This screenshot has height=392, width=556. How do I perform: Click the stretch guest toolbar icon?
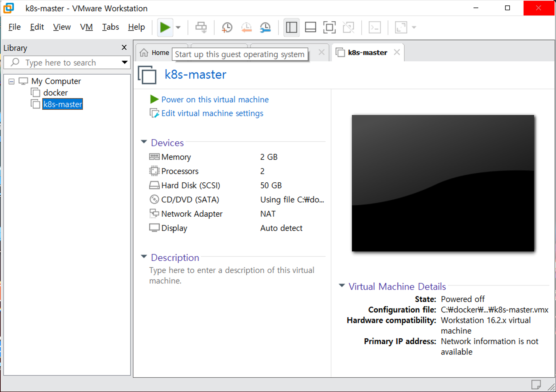click(401, 27)
